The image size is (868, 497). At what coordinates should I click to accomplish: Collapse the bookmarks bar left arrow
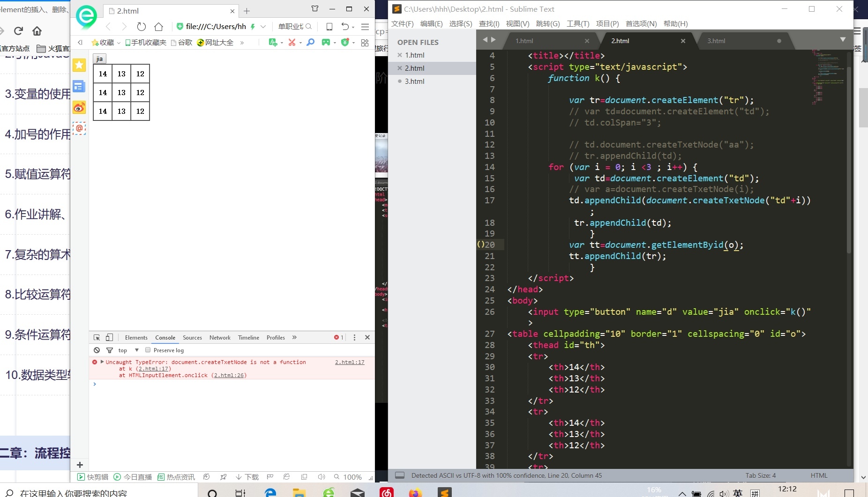[x=80, y=43]
